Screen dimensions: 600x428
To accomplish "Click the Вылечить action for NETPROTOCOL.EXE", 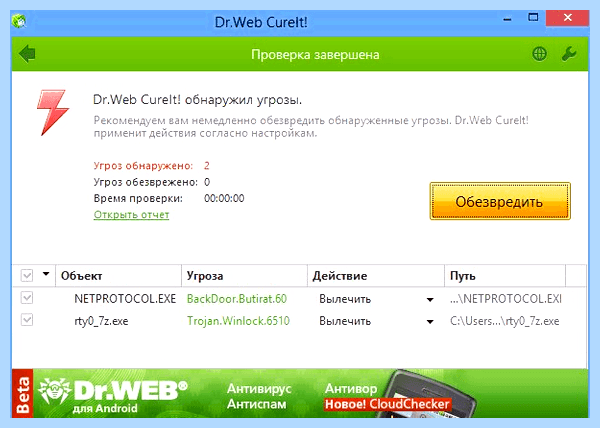I will (x=345, y=299).
